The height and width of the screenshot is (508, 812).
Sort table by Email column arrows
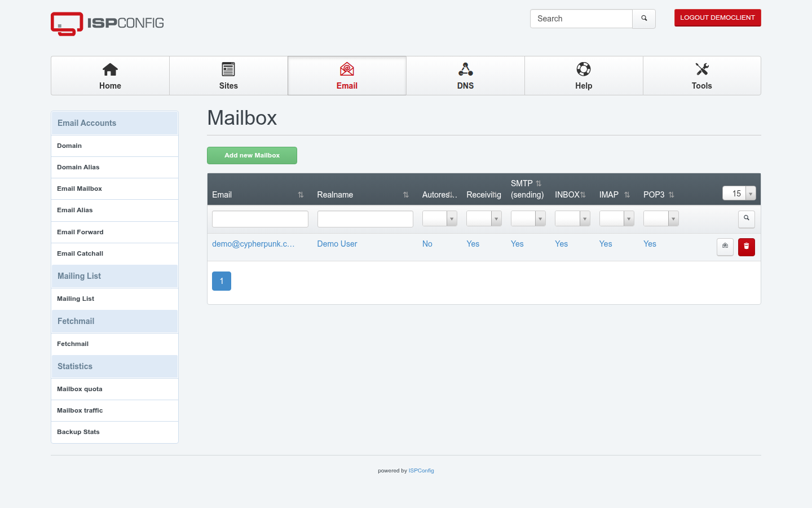301,195
